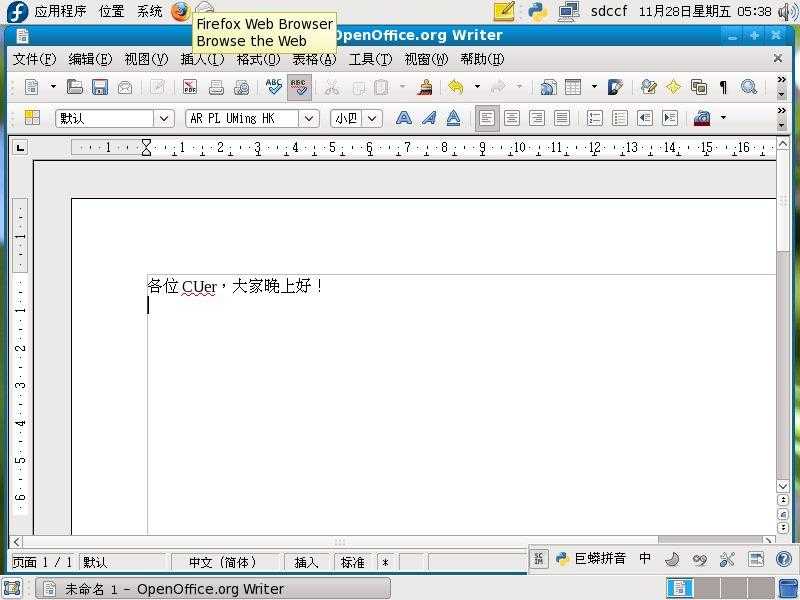Export directly as PDF
Image resolution: width=800 pixels, height=600 pixels.
point(190,87)
